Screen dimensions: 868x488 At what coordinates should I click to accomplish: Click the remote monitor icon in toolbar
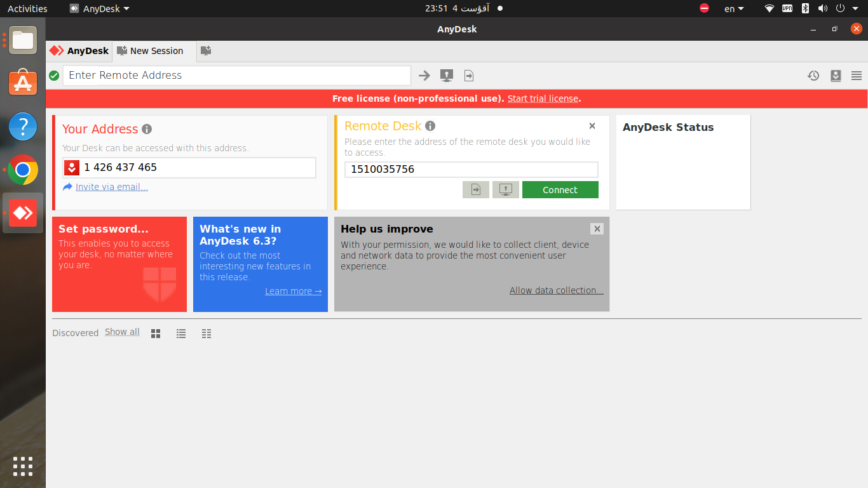click(x=447, y=76)
